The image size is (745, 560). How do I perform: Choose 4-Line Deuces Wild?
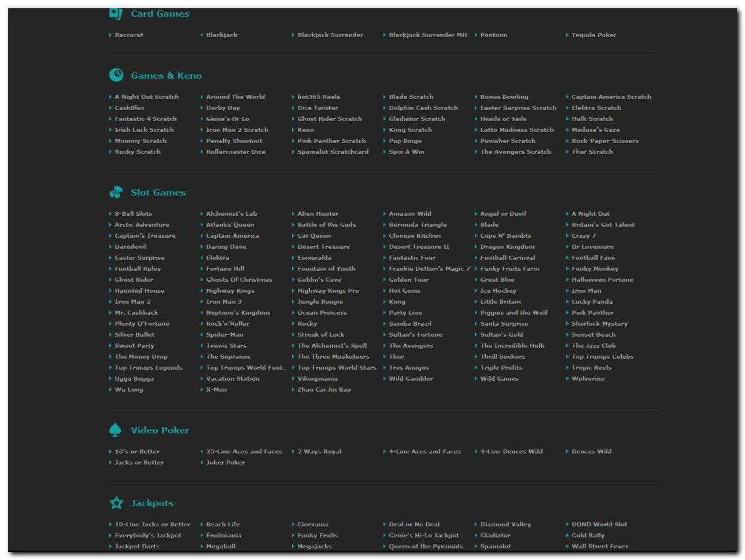(x=512, y=452)
